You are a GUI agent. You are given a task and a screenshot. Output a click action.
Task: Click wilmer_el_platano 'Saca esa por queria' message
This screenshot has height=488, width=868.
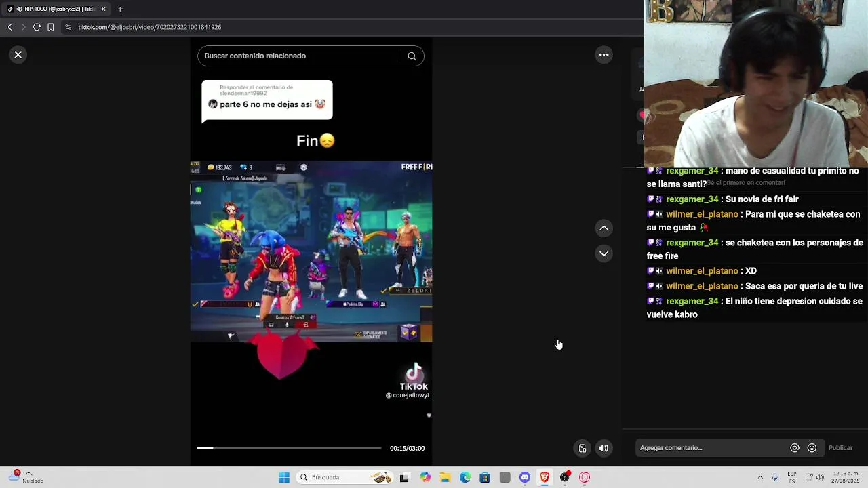pos(754,286)
